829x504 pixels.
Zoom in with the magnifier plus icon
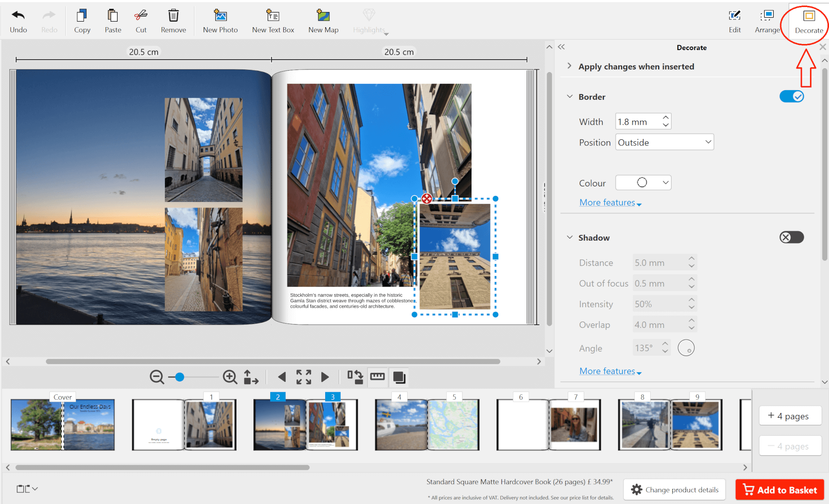230,377
